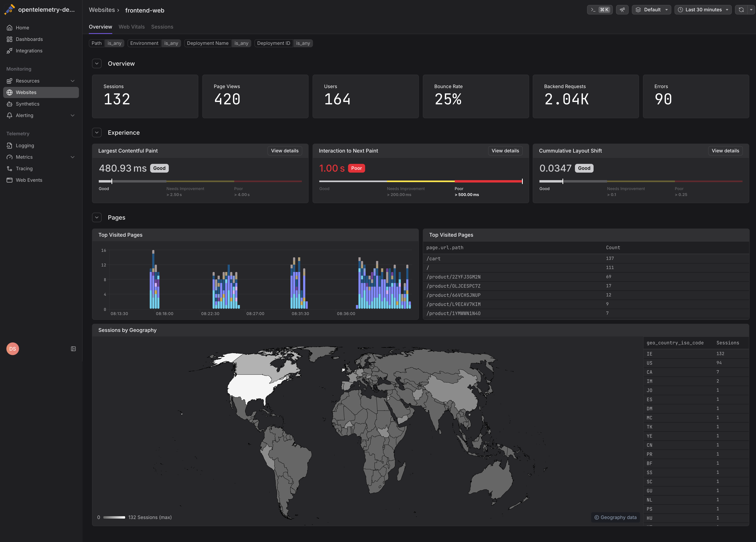This screenshot has height=542, width=756.
Task: Collapse the Experience section chevron
Action: tap(97, 133)
